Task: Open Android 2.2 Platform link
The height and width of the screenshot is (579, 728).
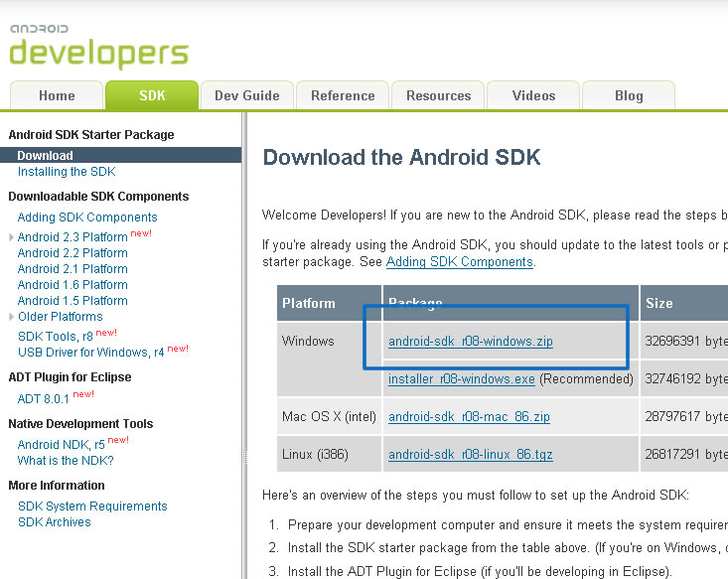Action: click(x=73, y=252)
